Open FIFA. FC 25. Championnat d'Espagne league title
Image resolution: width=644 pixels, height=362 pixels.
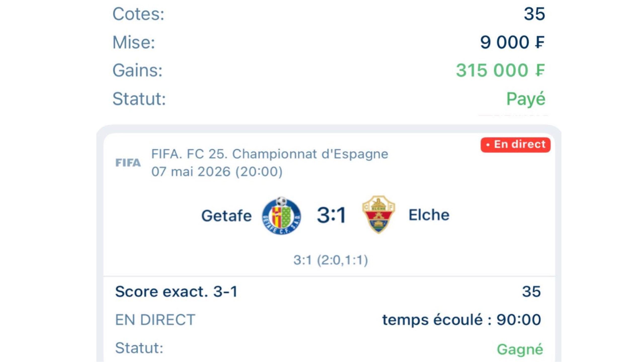(x=270, y=154)
